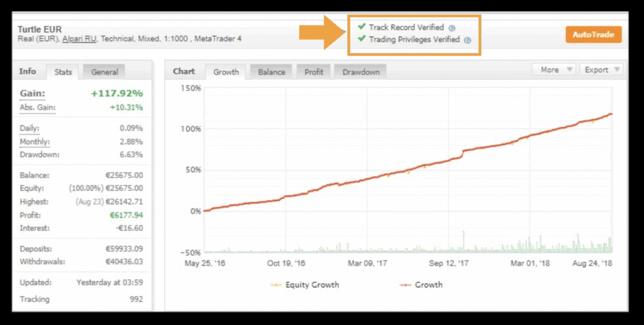
Task: Click the Abs. Gain label in stats
Action: point(38,107)
